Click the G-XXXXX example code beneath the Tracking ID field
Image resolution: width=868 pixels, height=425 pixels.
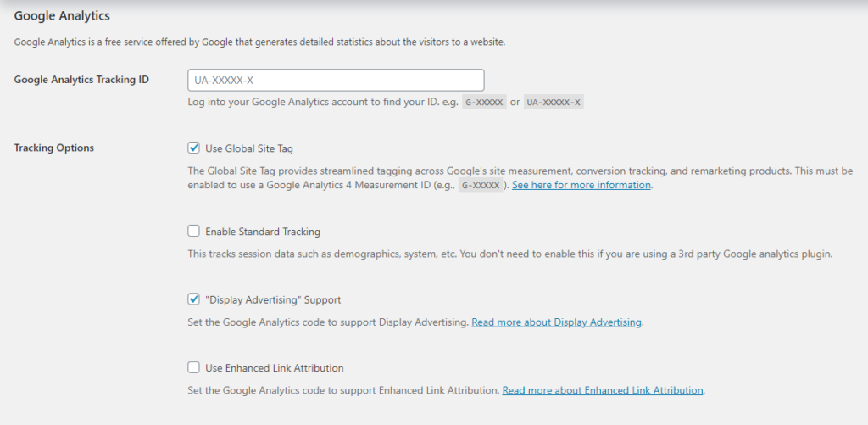pos(484,103)
